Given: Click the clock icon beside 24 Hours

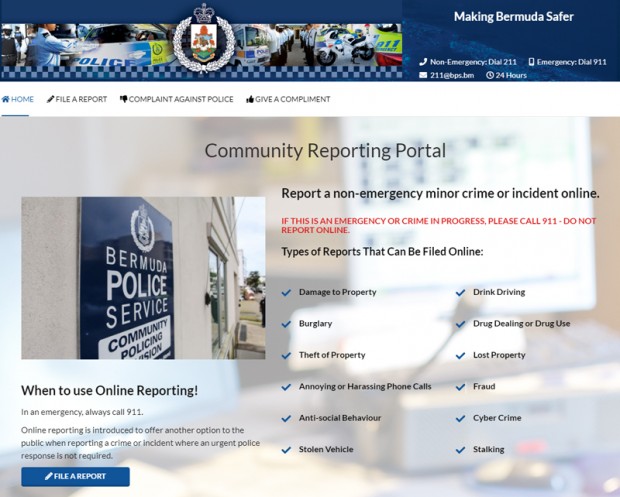Looking at the screenshot, I should 490,75.
